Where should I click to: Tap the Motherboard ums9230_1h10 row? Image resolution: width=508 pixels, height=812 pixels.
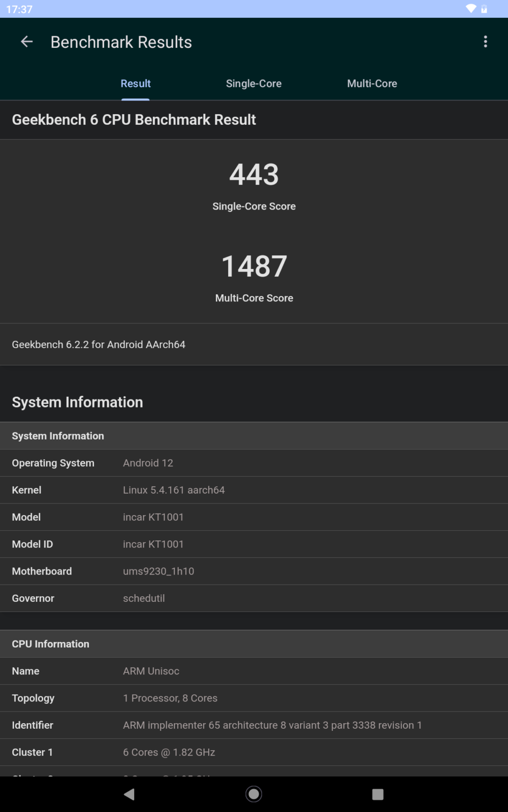pyautogui.click(x=254, y=571)
